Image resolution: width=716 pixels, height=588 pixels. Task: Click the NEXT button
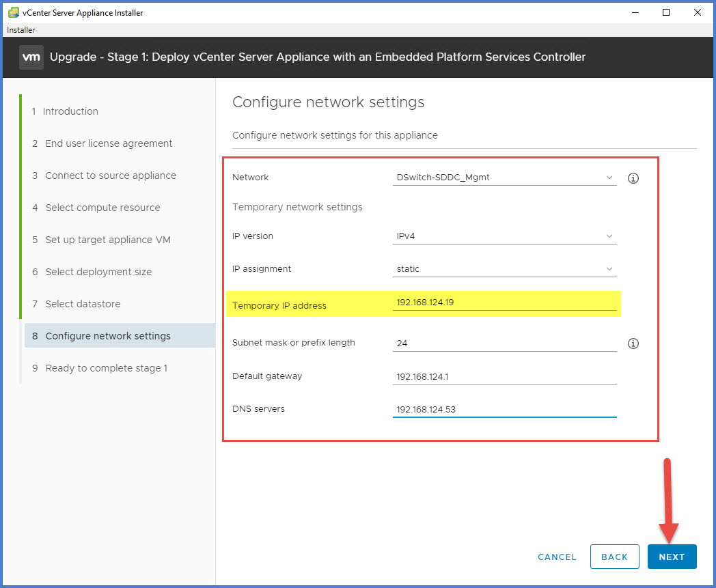672,557
